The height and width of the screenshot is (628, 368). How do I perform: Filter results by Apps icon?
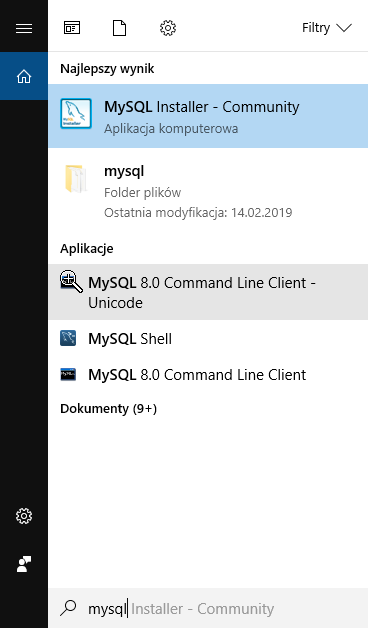[x=72, y=28]
